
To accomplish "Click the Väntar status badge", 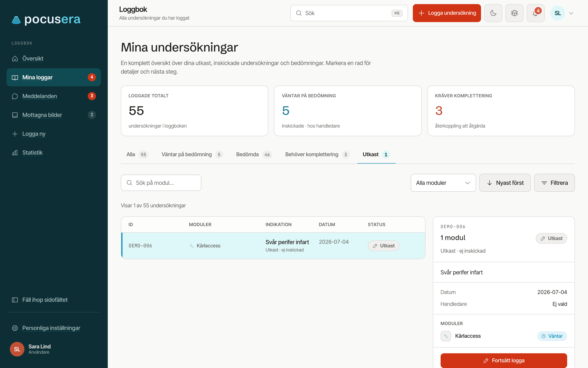I will 552,336.
